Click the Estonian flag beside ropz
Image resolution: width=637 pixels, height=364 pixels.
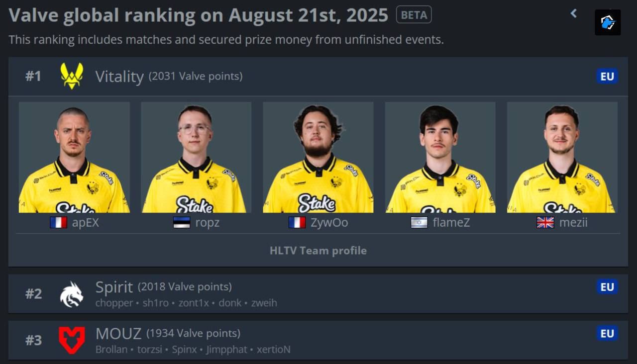182,222
